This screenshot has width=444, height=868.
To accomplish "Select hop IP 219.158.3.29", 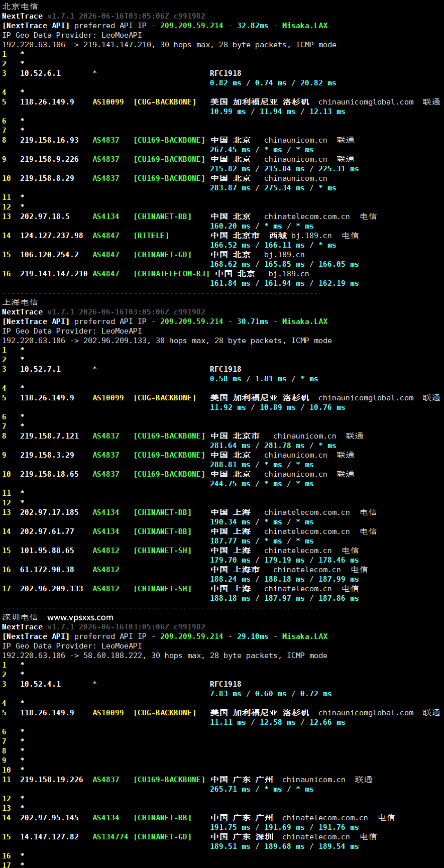I will tap(47, 455).
